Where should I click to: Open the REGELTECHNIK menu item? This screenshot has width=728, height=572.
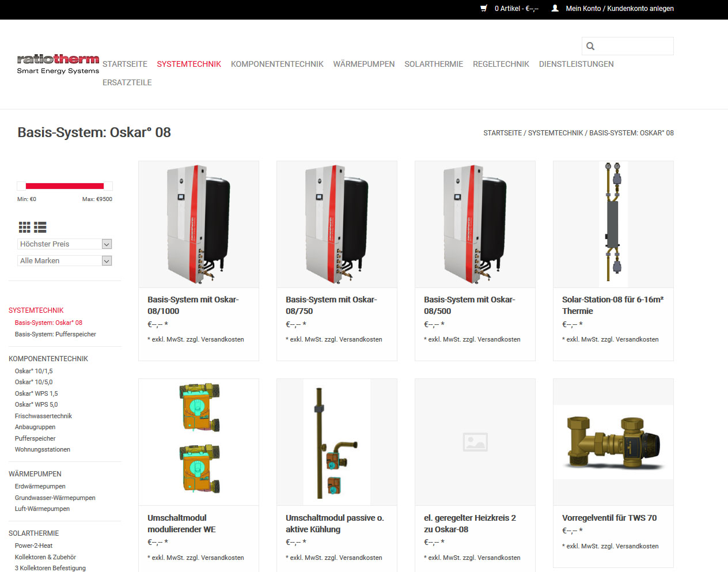[501, 64]
